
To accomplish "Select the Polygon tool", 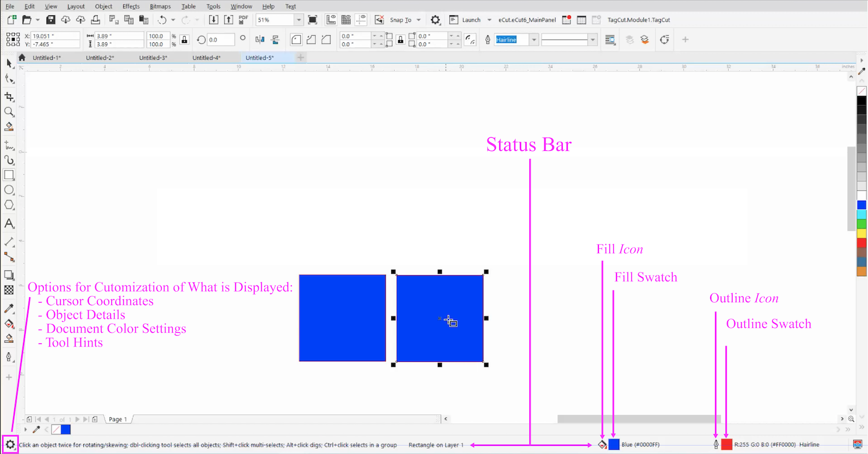I will [x=9, y=205].
